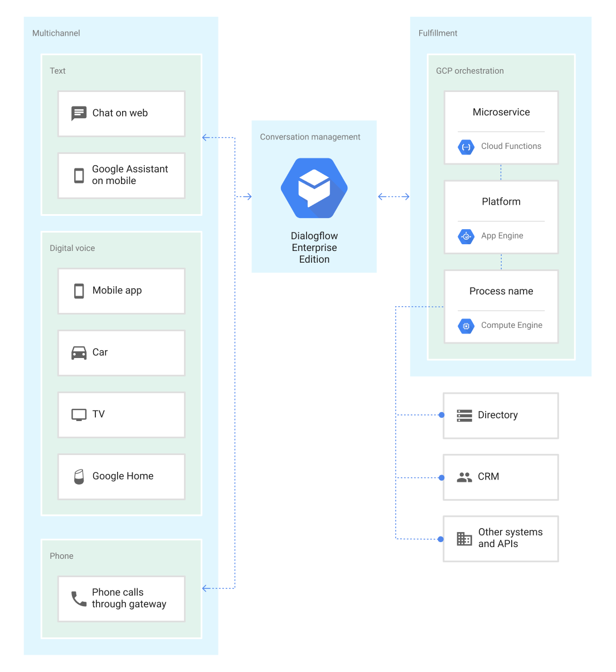Click the Phone section title
Viewport: 616px width, 672px height.
click(61, 556)
